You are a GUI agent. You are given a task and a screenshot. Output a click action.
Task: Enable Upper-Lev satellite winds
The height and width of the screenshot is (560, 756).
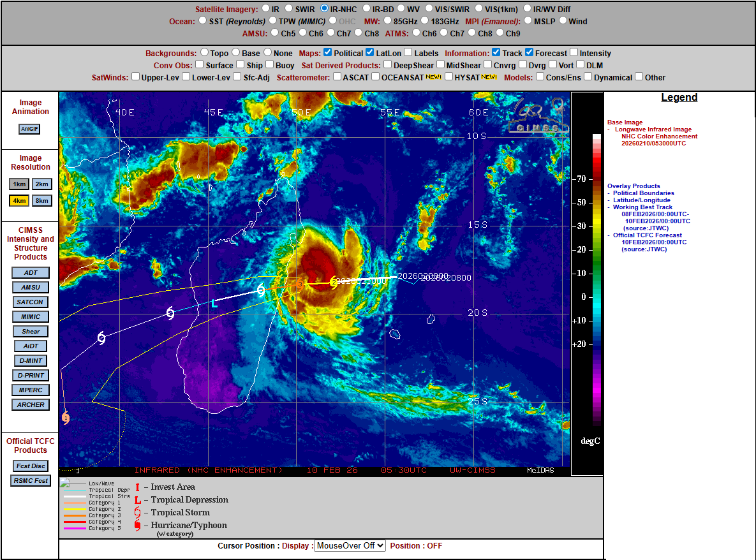tap(136, 76)
